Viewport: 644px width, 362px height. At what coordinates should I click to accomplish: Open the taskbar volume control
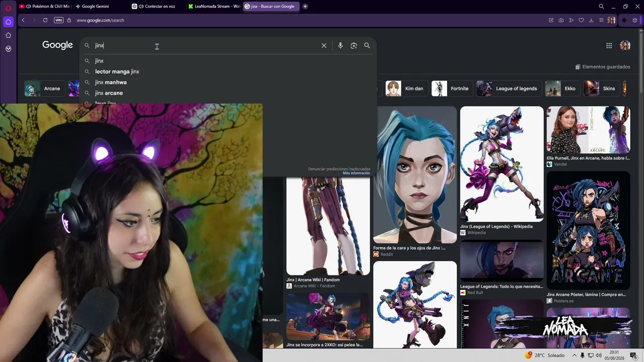click(x=599, y=355)
